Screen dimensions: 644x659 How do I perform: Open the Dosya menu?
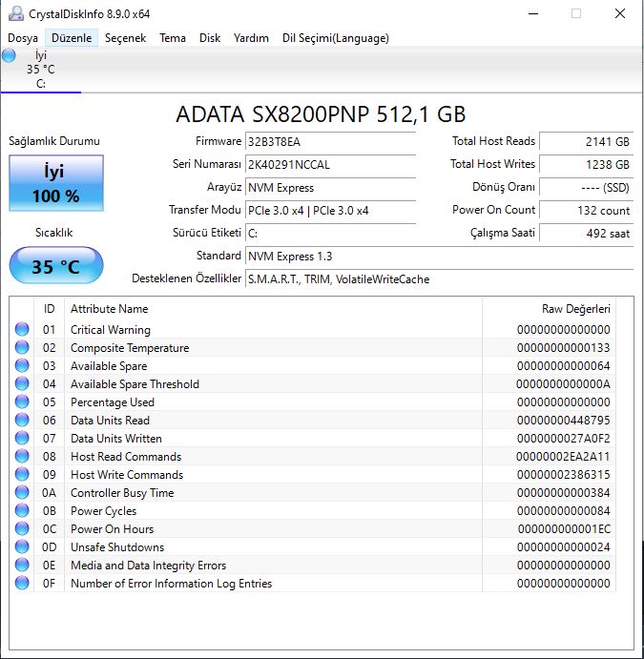[x=23, y=38]
